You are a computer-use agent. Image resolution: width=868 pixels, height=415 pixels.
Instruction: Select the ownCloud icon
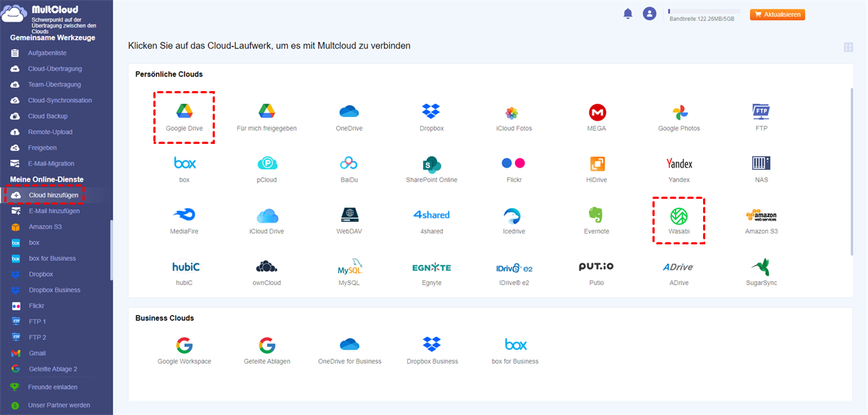[x=267, y=267]
